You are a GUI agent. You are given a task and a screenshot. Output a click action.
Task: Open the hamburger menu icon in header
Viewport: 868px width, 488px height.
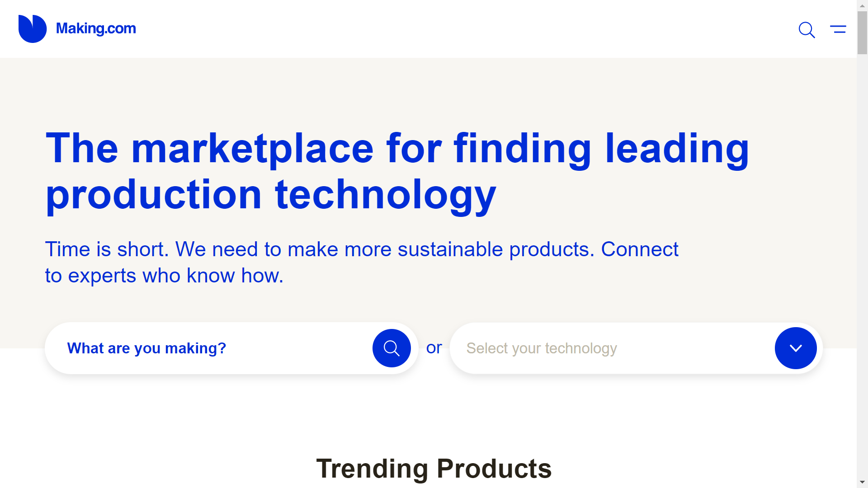tap(838, 29)
